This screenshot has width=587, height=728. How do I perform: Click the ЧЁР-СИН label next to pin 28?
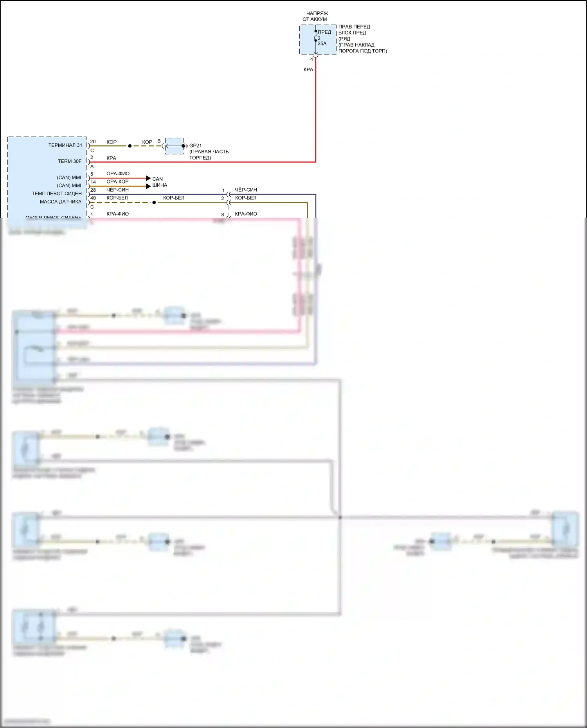pos(117,190)
